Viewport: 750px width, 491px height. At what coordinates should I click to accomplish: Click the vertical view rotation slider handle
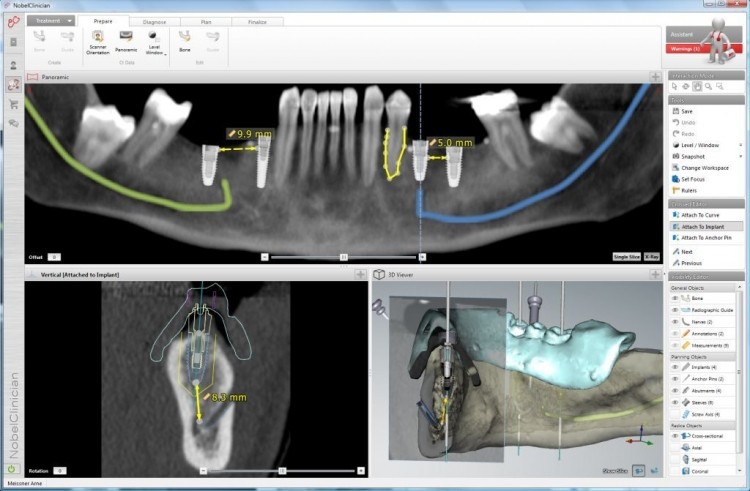coord(282,471)
